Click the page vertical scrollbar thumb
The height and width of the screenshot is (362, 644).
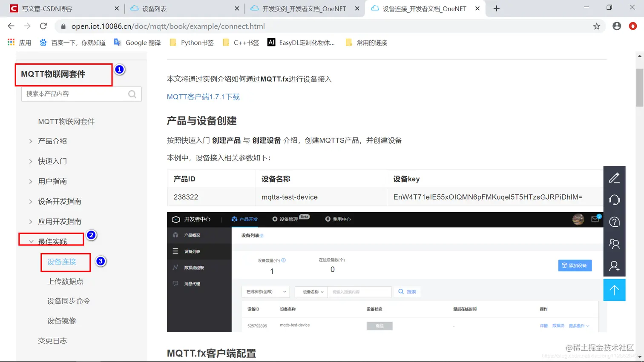pyautogui.click(x=640, y=87)
